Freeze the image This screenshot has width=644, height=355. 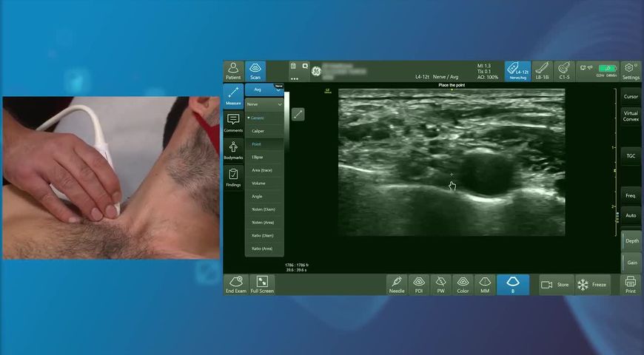[592, 285]
